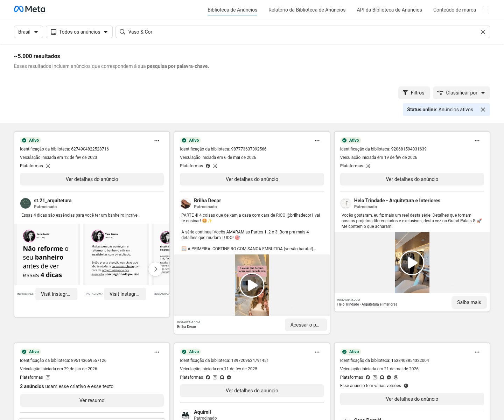Expand the Classificar por dropdown
The image size is (504, 420).
461,93
